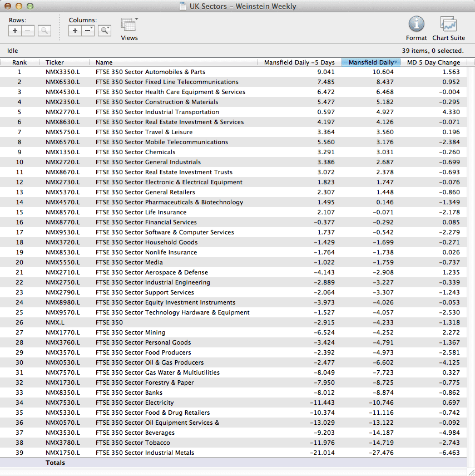
Task: Click the add column plus button
Action: coord(76,31)
